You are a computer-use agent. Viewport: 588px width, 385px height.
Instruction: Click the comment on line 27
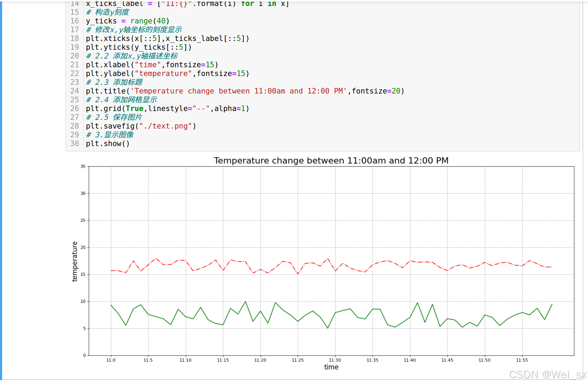pyautogui.click(x=114, y=117)
